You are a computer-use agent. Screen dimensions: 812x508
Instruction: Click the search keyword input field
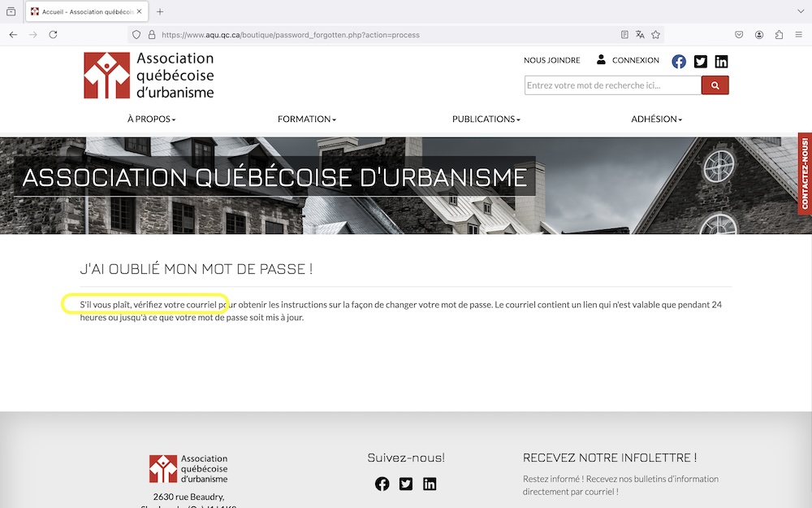click(612, 85)
